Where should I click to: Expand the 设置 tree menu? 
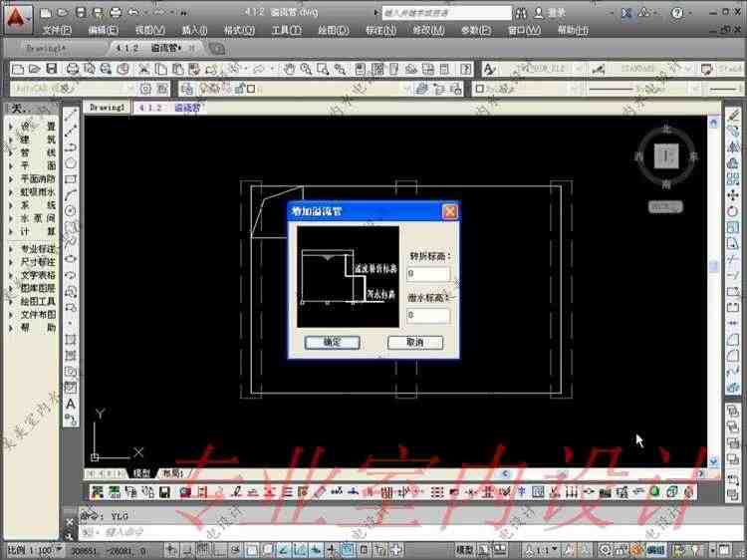point(32,127)
